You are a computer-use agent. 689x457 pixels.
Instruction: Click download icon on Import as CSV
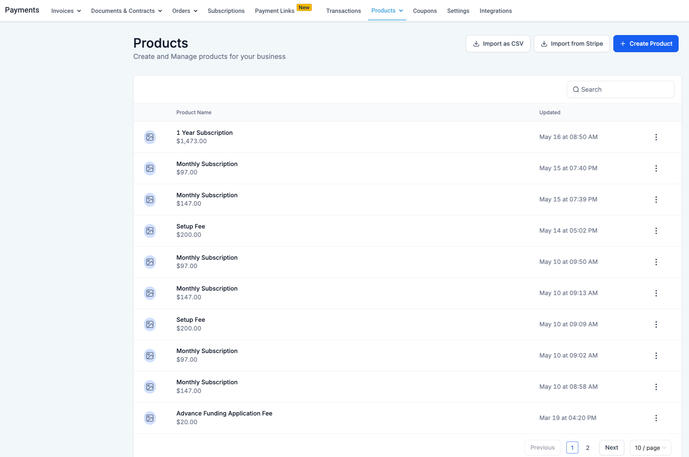476,44
